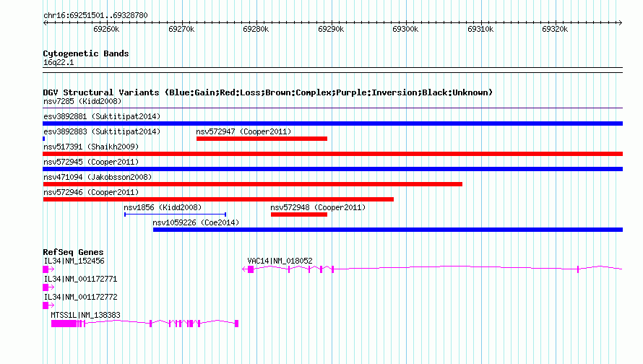643x364 pixels.
Task: Click the nsv572946 (Cooper2011) label
Action: [x=91, y=192]
